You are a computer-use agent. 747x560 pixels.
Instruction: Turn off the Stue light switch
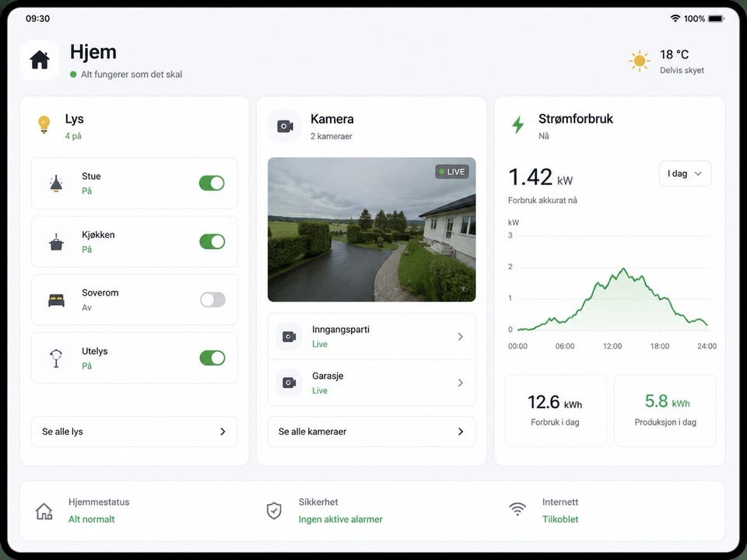click(x=212, y=183)
